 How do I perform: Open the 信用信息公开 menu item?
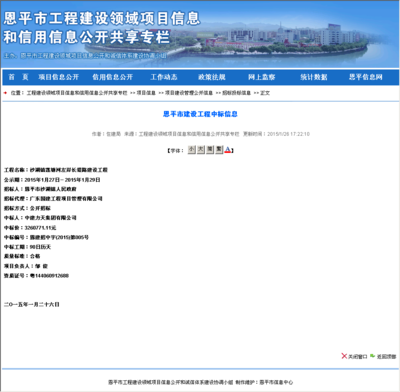pos(112,77)
